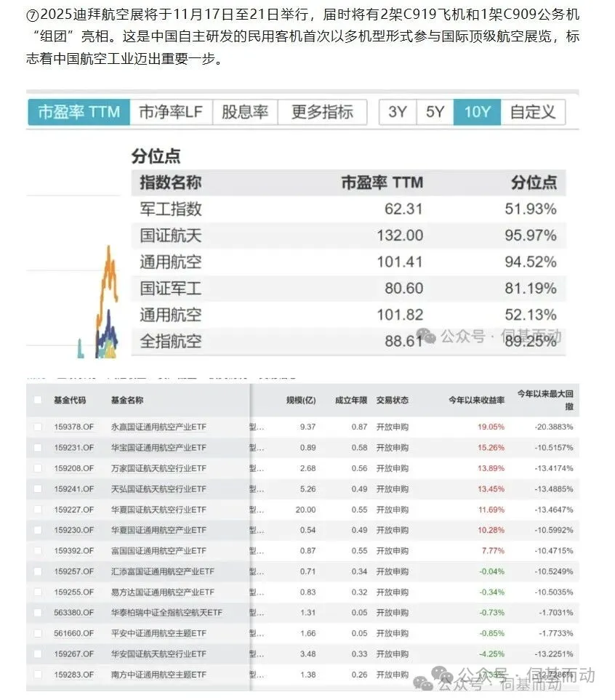Expand the 更多指标 options

pyautogui.click(x=322, y=112)
